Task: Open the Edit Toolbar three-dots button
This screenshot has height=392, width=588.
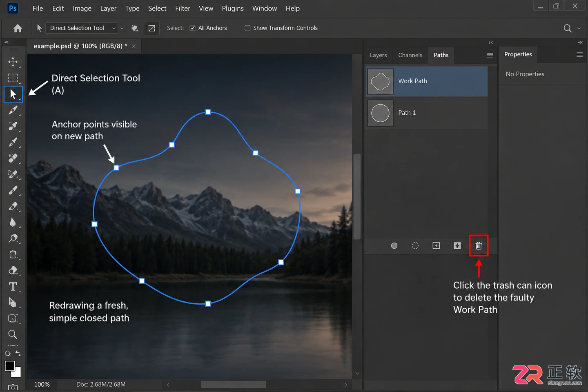Action: (13, 345)
